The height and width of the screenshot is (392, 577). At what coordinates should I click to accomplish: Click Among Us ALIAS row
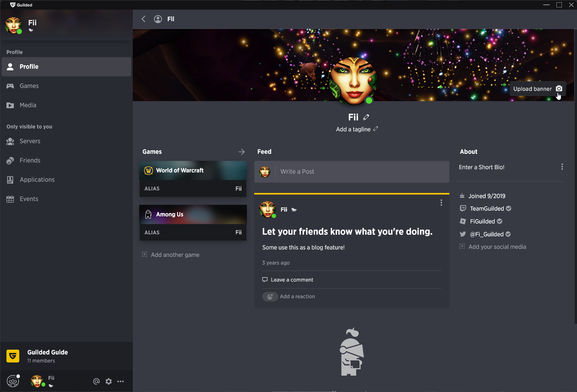coord(193,232)
